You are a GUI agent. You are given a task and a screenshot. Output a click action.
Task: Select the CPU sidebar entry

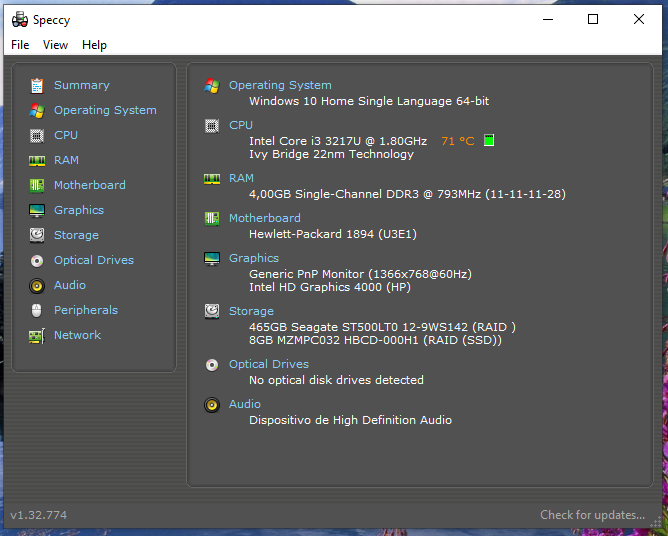[x=66, y=135]
